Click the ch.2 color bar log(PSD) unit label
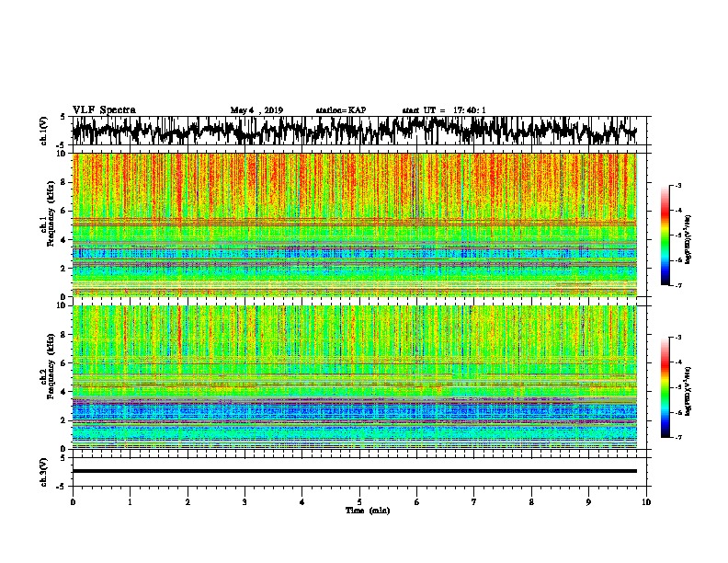728x563 pixels. tap(688, 391)
